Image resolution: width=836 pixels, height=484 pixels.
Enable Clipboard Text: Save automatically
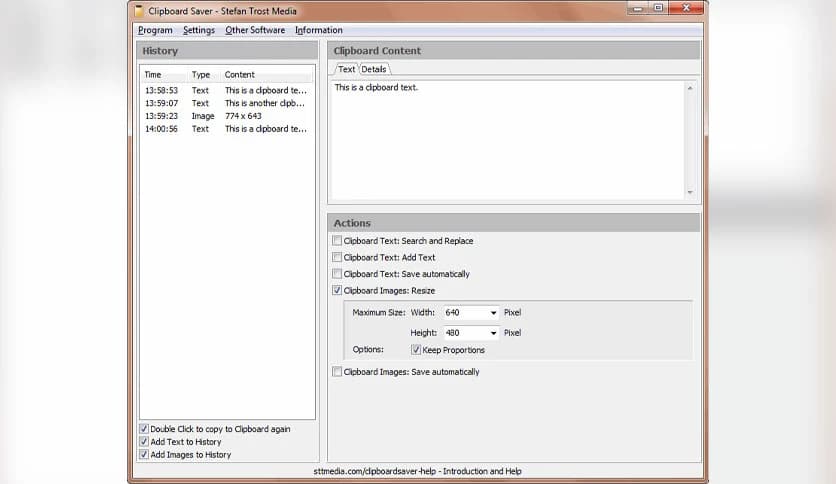click(x=337, y=274)
